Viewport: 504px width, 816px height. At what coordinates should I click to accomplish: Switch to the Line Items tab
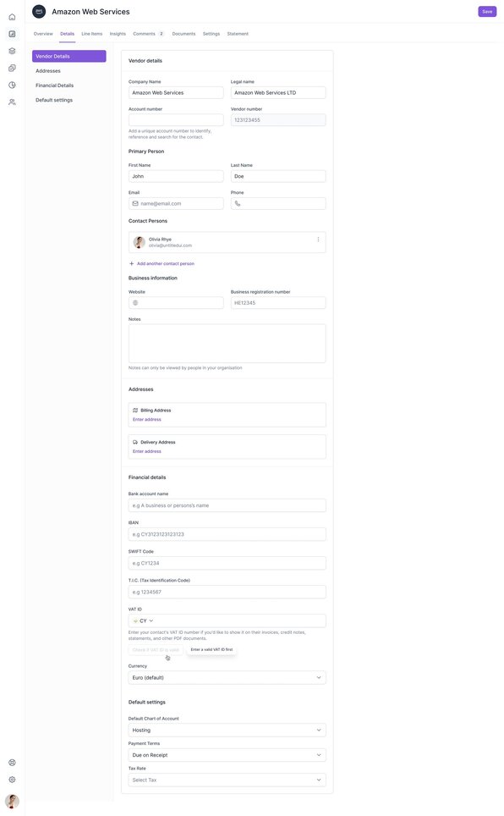[x=92, y=34]
